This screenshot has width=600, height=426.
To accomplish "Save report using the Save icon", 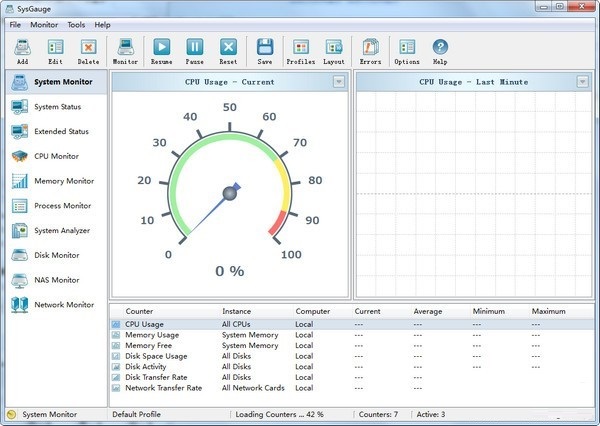I will pyautogui.click(x=265, y=47).
